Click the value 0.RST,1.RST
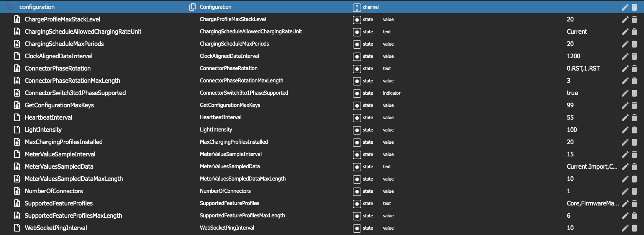 583,68
